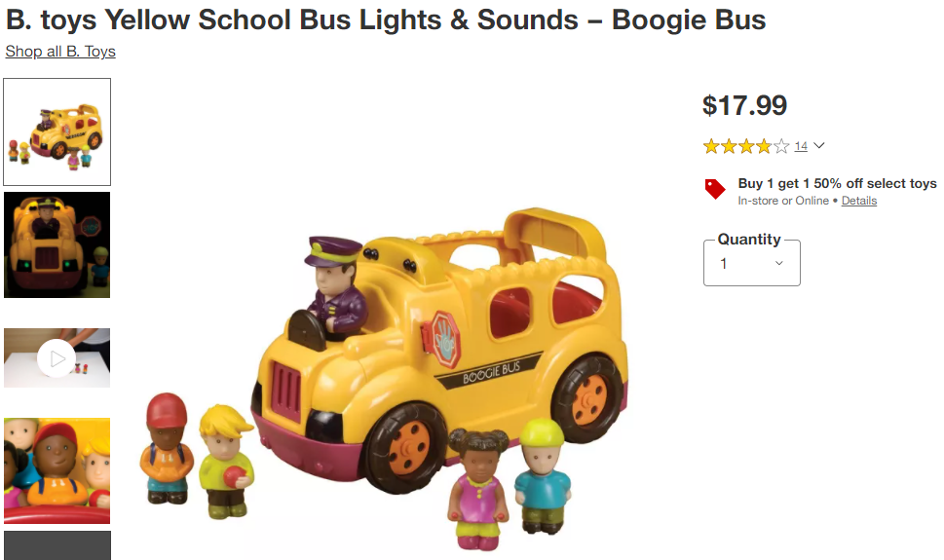
Task: Select the dark lights-on bus thumbnail
Action: pos(57,245)
